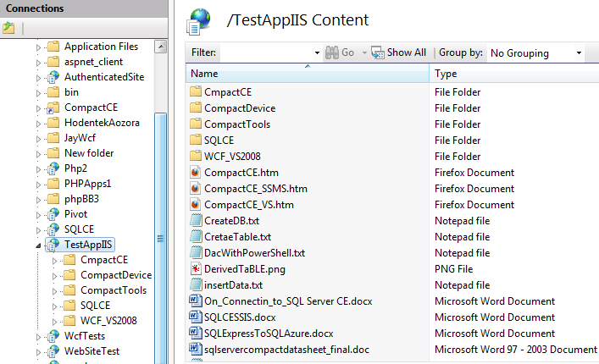The image size is (599, 364).
Task: Expand the WcfTests tree node
Action: (x=38, y=337)
